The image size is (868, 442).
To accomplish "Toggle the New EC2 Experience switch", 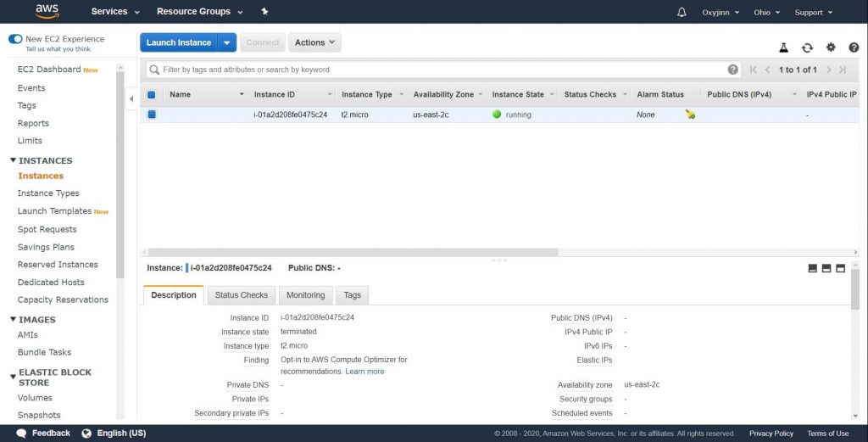I will pyautogui.click(x=15, y=39).
